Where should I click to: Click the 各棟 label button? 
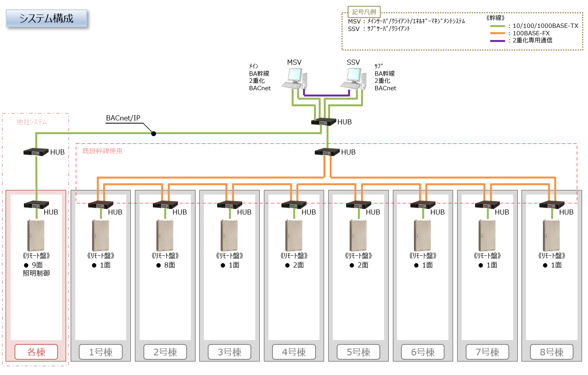[36, 352]
